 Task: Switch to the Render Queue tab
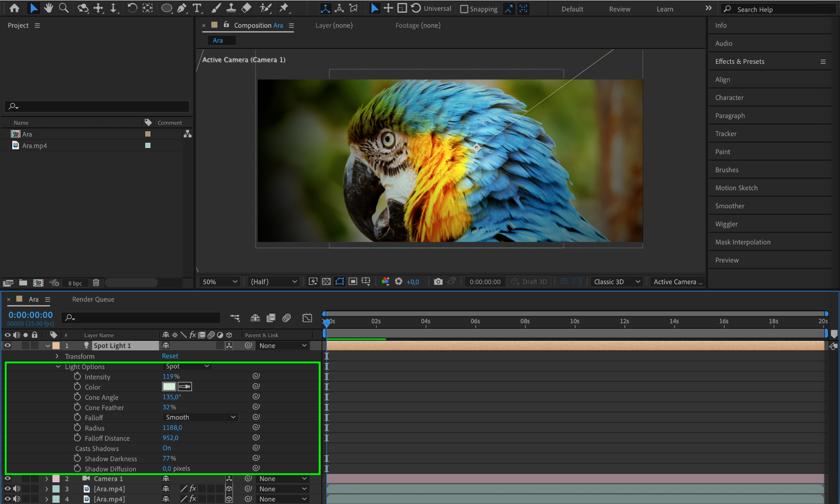(x=93, y=299)
